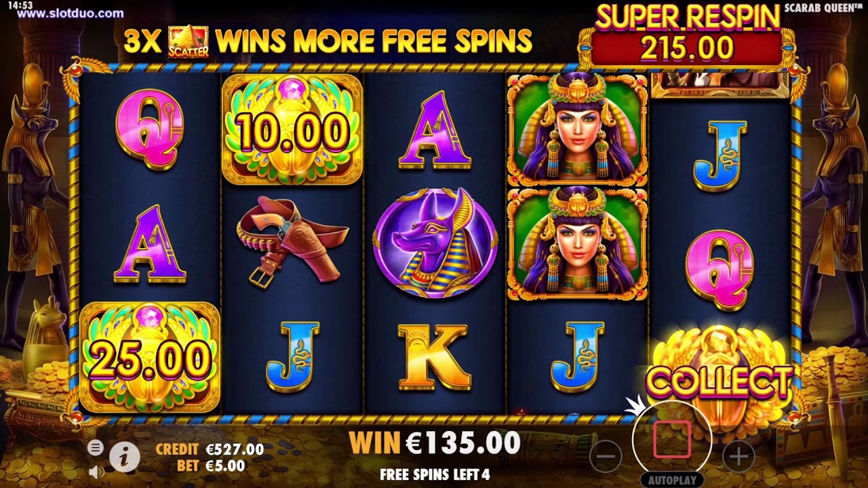The width and height of the screenshot is (868, 488).
Task: Decrease bet with minus button
Action: coord(606,456)
